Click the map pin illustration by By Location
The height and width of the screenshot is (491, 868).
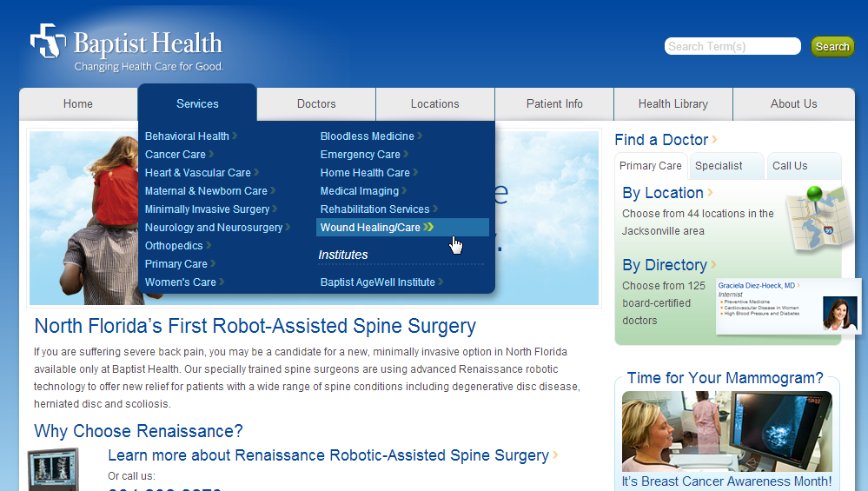point(818,217)
